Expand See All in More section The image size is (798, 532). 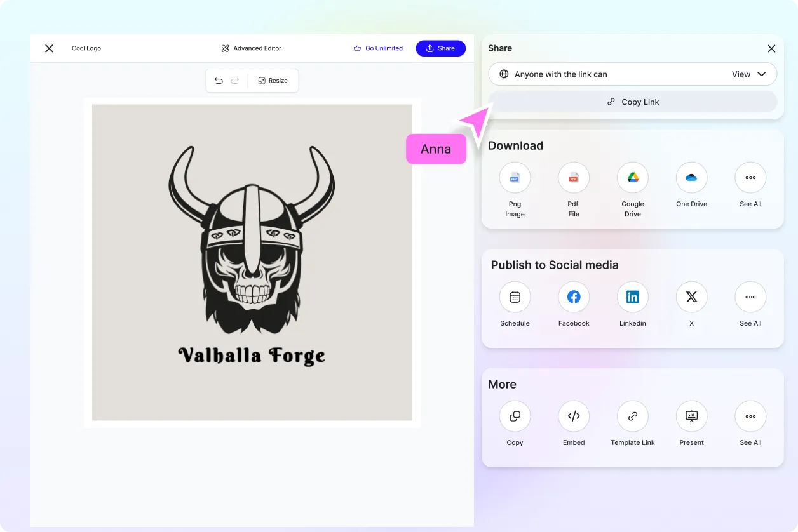pyautogui.click(x=750, y=416)
